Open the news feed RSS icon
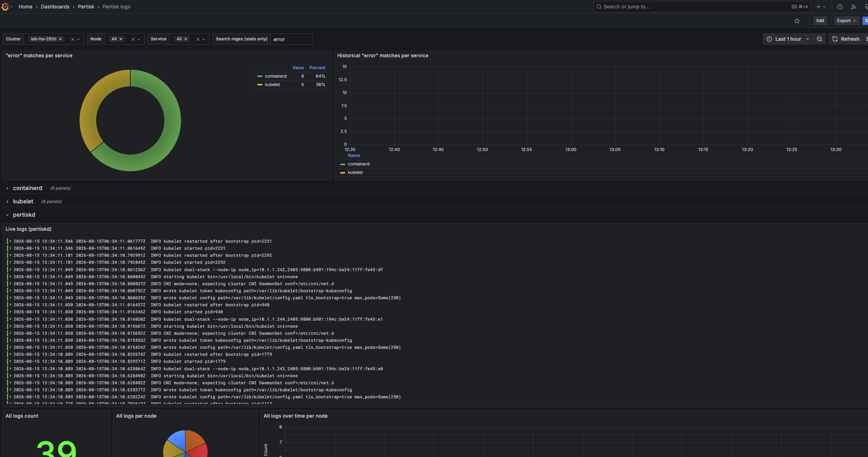The height and width of the screenshot is (457, 868). (x=854, y=7)
